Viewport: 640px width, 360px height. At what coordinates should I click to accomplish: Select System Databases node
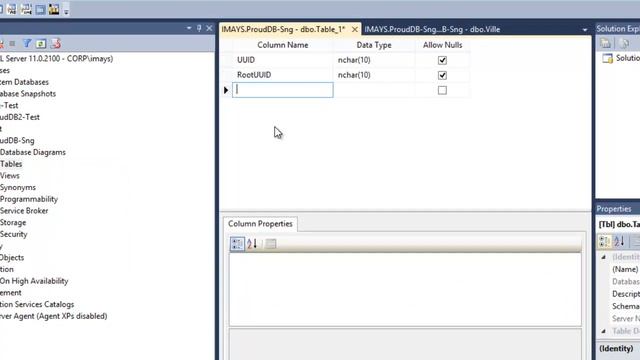coord(24,82)
